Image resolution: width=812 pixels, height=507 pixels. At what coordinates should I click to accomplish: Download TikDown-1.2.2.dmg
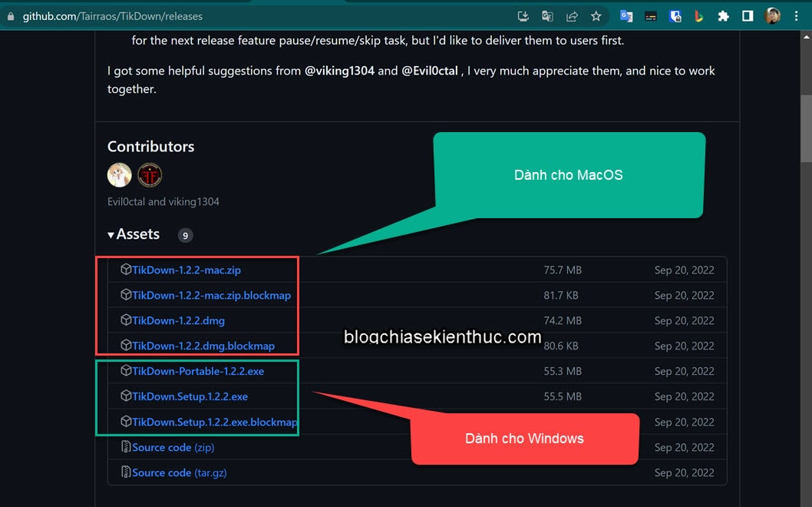coord(178,321)
